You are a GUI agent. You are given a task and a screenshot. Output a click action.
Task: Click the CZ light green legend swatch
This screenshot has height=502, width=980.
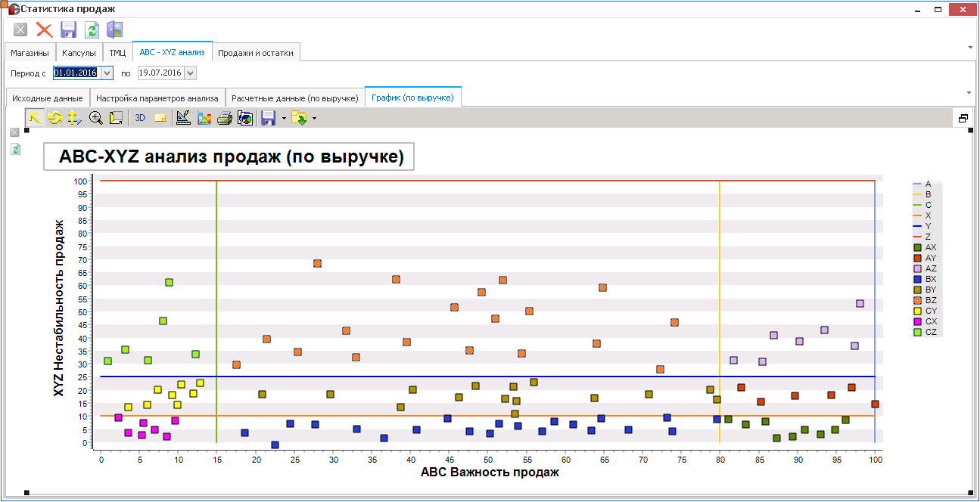(917, 332)
